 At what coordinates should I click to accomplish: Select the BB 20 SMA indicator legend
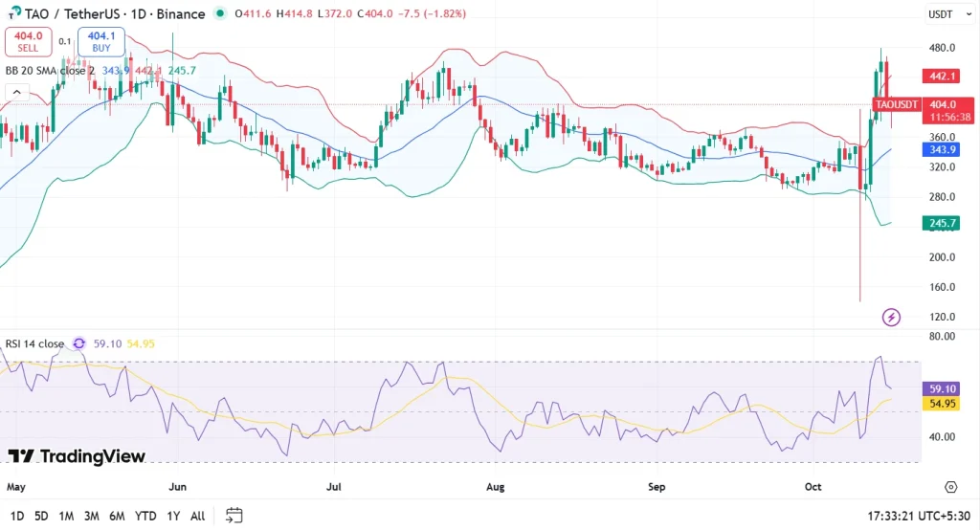pos(48,70)
